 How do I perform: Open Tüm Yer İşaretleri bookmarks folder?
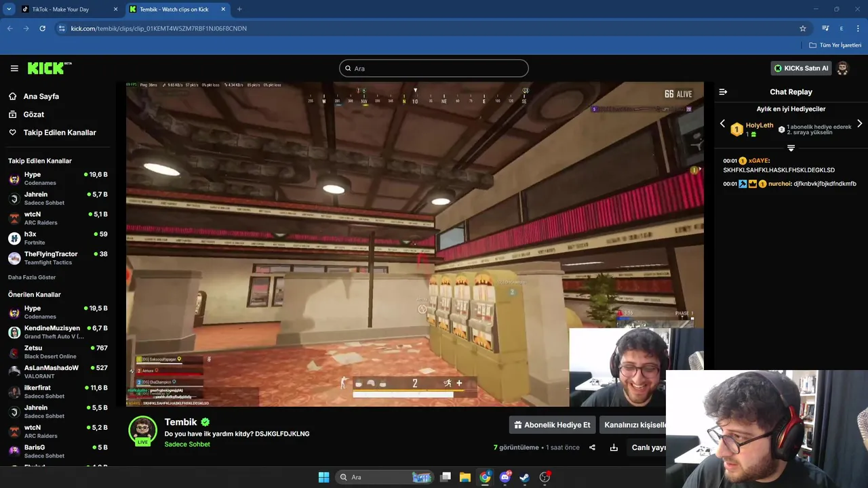(835, 45)
